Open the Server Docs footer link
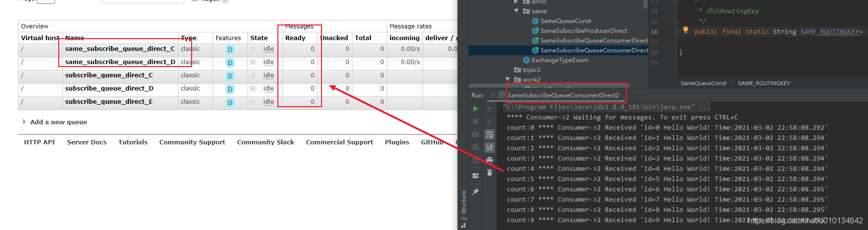The image size is (868, 230). click(x=87, y=142)
